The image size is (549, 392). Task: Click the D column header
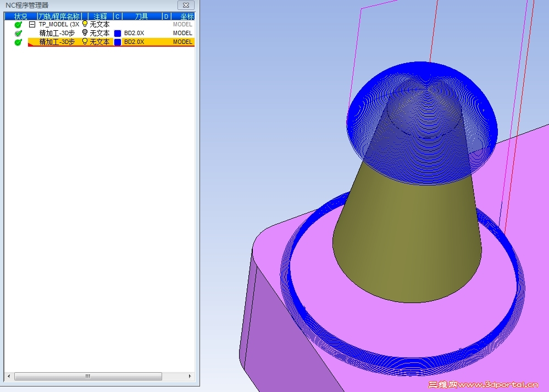(x=167, y=16)
